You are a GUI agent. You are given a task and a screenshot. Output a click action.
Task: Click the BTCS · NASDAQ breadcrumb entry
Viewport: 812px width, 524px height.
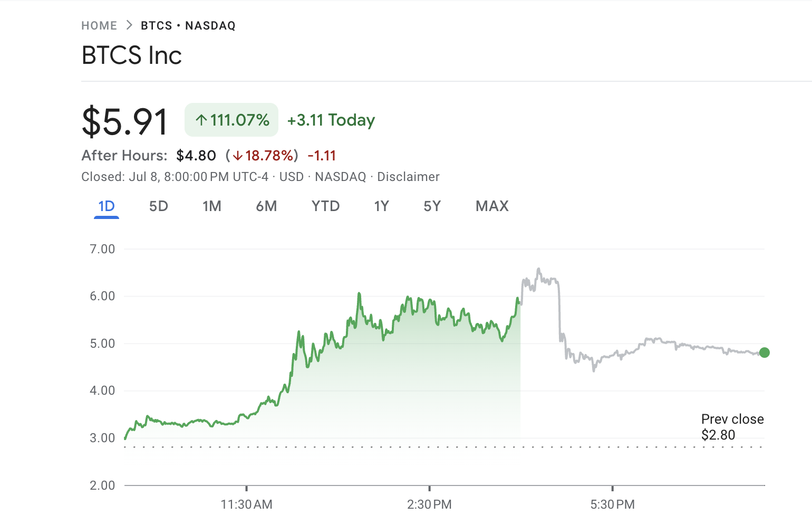(x=188, y=25)
